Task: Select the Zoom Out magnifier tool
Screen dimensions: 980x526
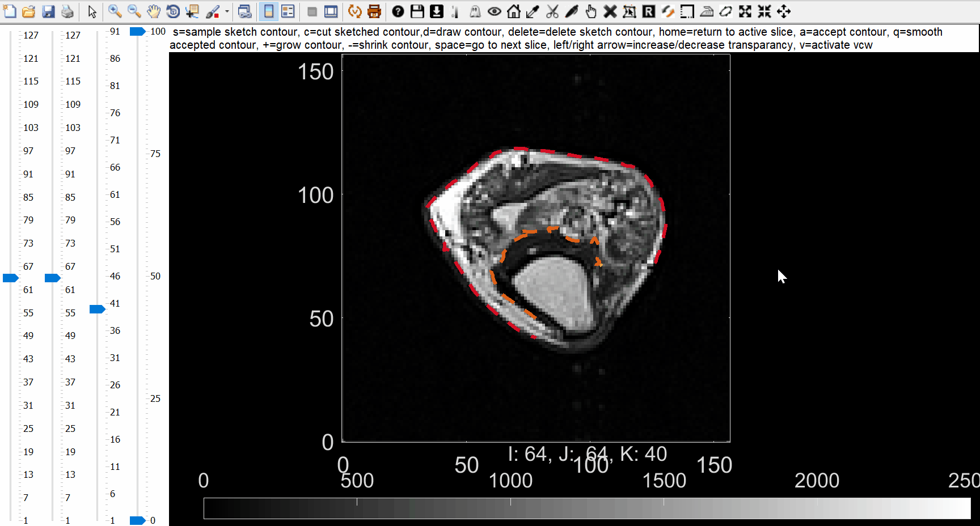Action: tap(134, 11)
